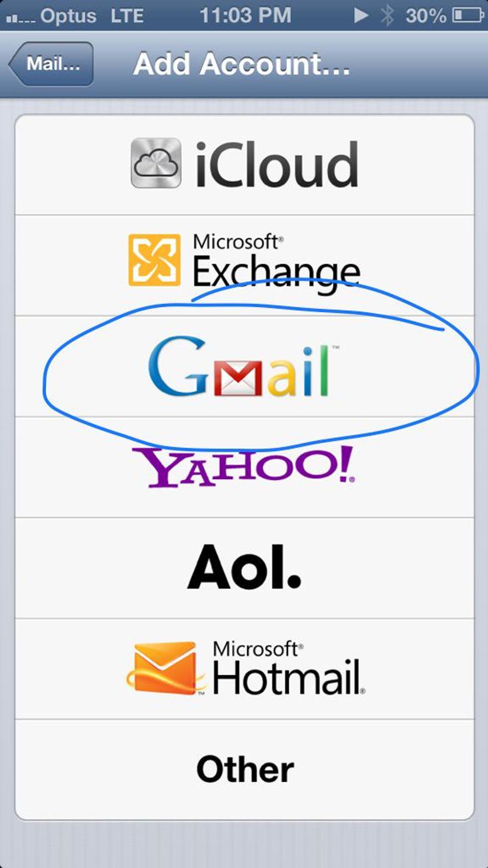This screenshot has width=488, height=868.
Task: Tap the Bluetooth icon in status bar
Action: 387,15
